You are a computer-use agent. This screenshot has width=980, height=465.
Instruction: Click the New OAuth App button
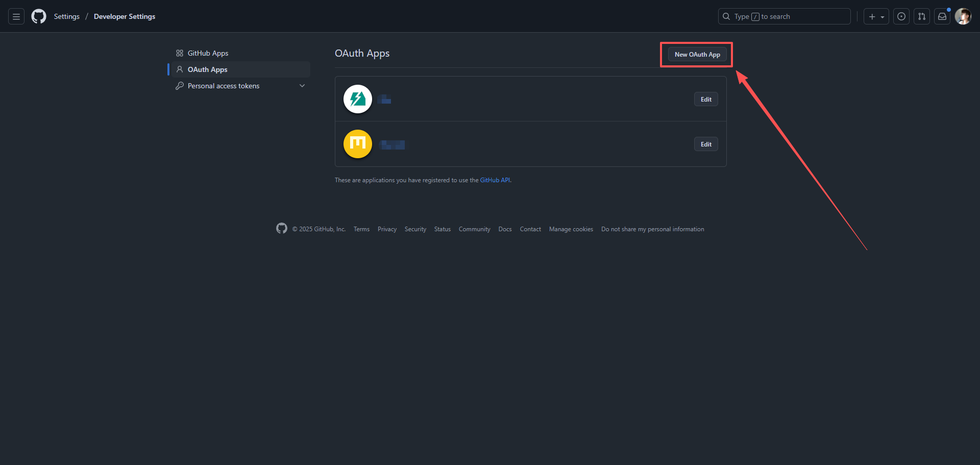coord(697,55)
